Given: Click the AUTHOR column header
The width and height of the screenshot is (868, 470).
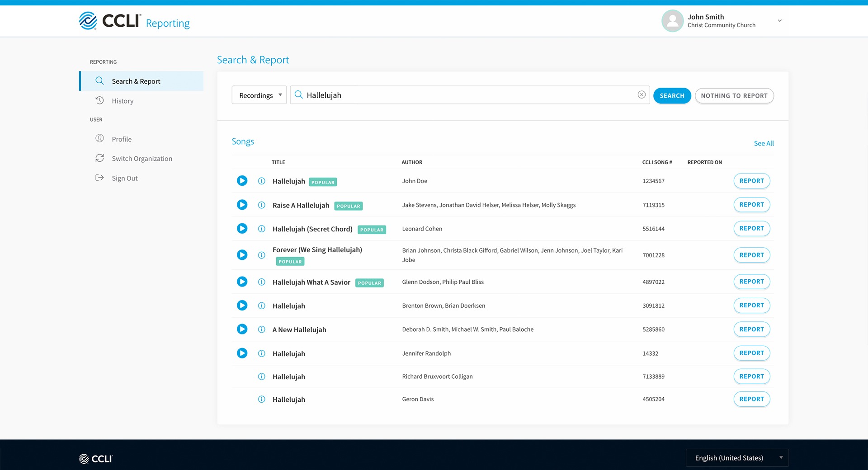Looking at the screenshot, I should 412,162.
